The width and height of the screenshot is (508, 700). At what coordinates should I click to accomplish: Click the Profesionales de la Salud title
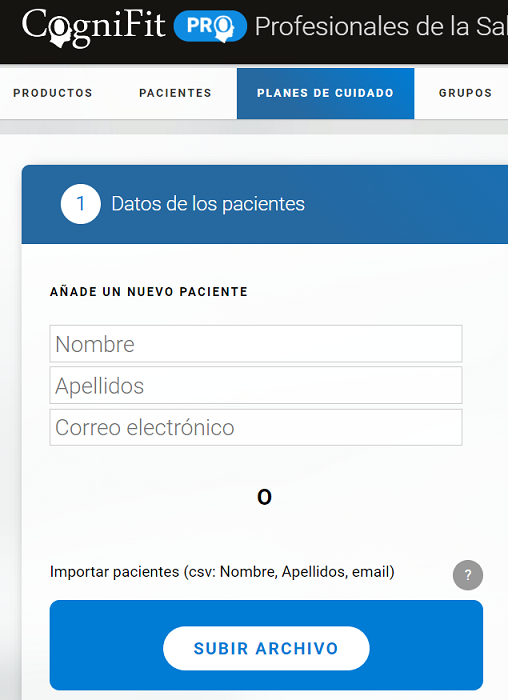pos(381,26)
